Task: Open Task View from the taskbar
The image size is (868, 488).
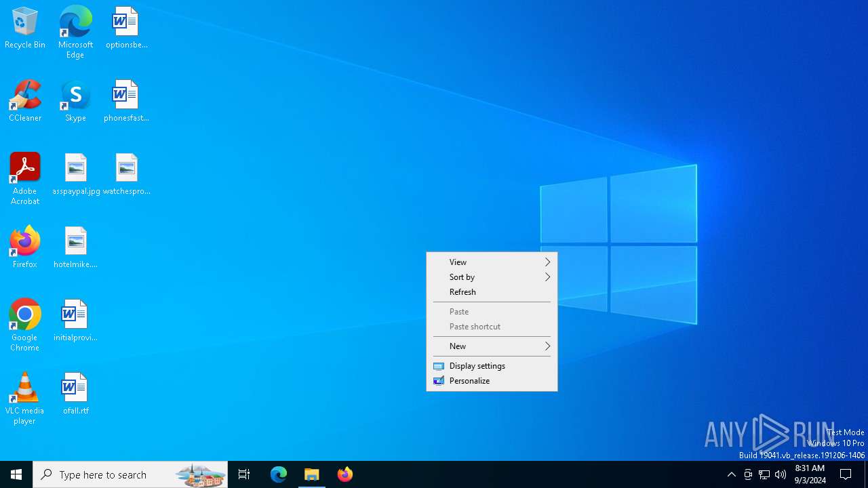Action: 244,474
